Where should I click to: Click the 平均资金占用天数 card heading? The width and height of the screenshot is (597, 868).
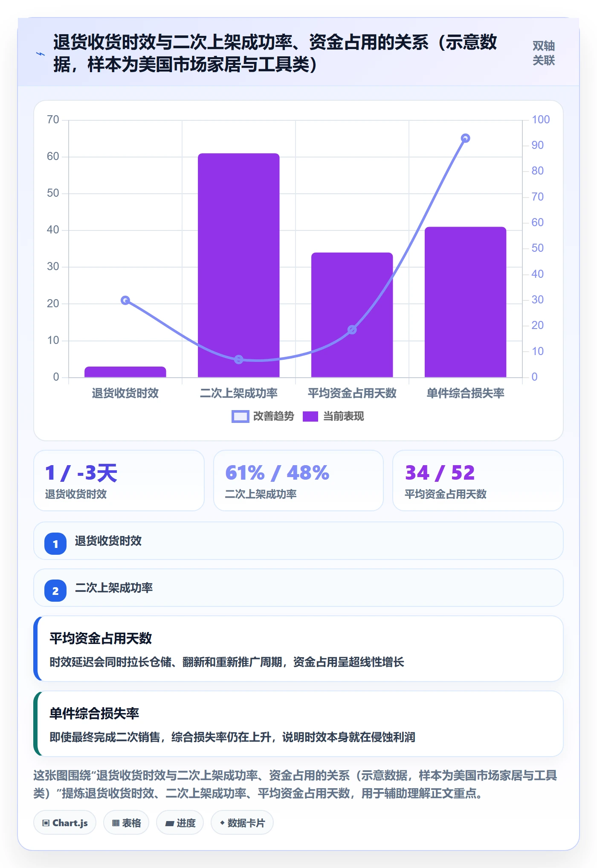coord(101,638)
